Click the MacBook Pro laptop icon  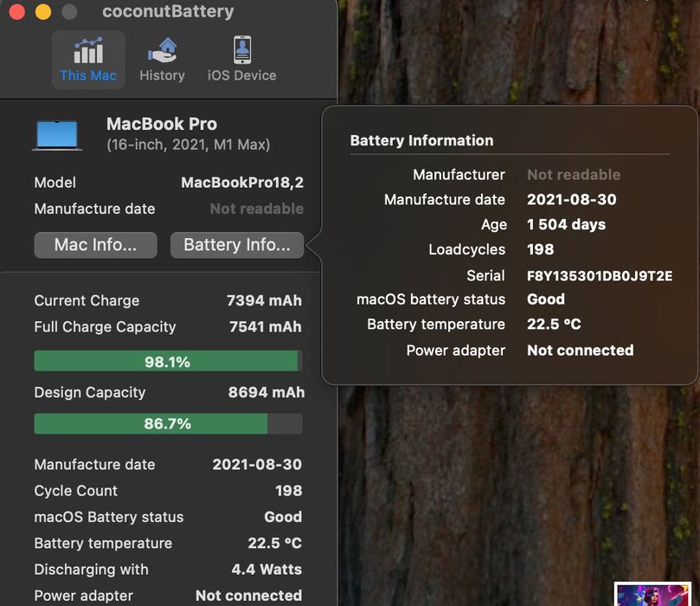click(x=57, y=135)
